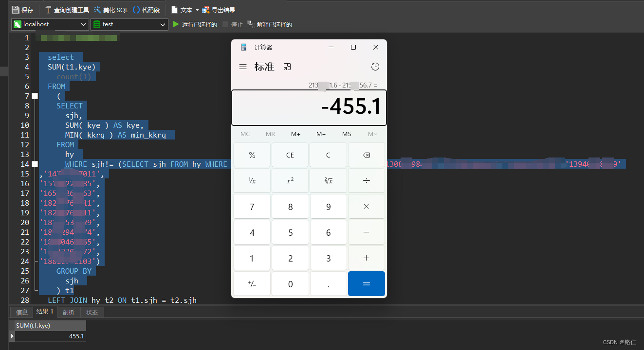Viewport: 644px width, 350px height.
Task: Click the calculator digit 7 key
Action: (252, 207)
